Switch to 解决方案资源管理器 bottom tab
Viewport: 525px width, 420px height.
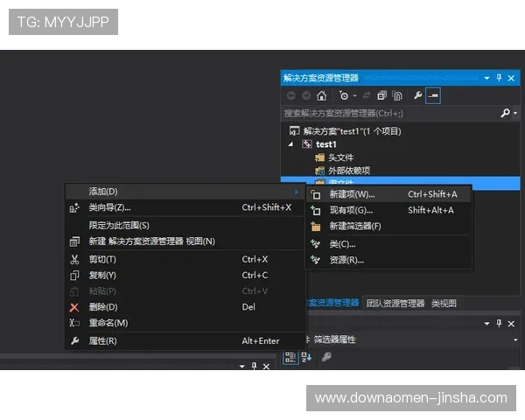point(332,303)
